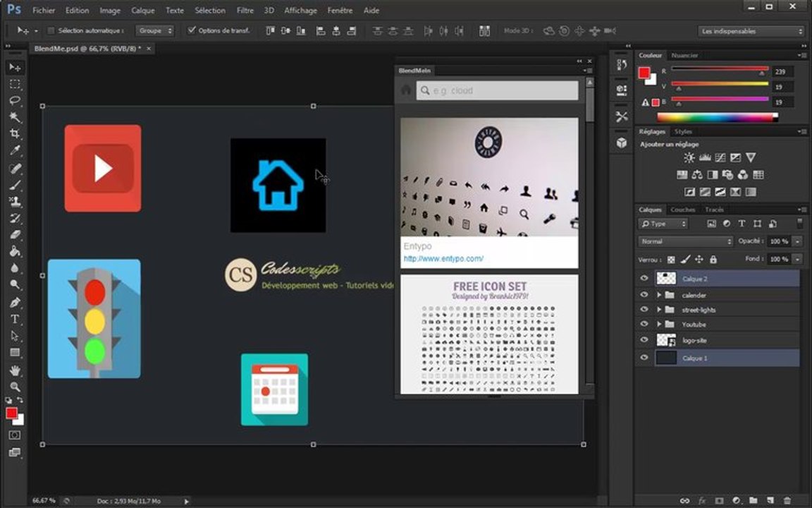Select the Lasso tool
Image resolution: width=812 pixels, height=508 pixels.
(15, 100)
